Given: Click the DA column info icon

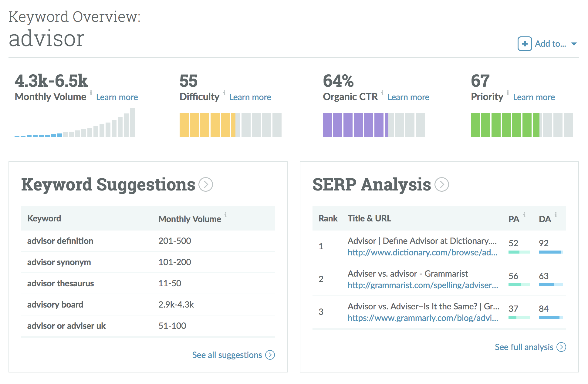Looking at the screenshot, I should 556,215.
